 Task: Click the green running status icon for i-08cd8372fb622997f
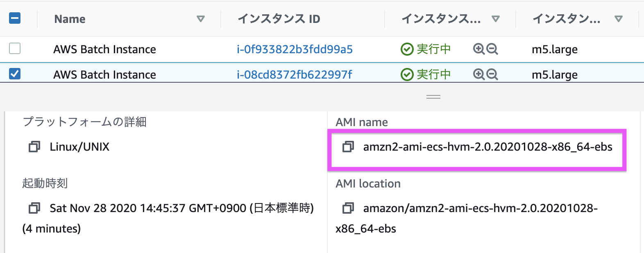coord(407,74)
